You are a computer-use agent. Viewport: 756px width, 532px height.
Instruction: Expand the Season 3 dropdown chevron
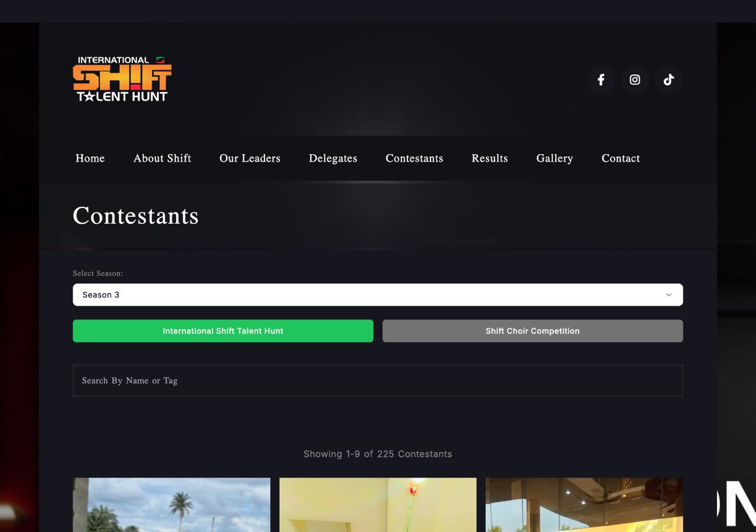(669, 295)
